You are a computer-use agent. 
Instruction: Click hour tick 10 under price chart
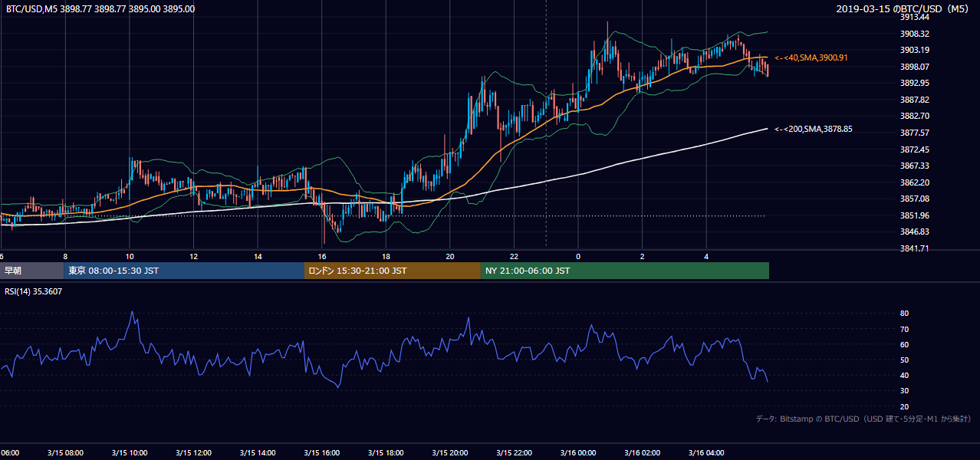[130, 256]
